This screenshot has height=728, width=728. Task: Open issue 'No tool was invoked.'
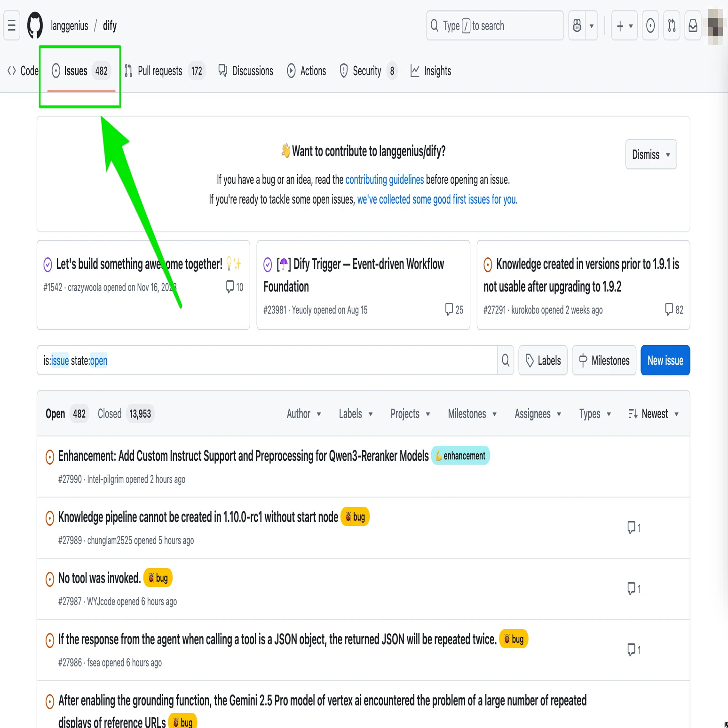pos(100,578)
